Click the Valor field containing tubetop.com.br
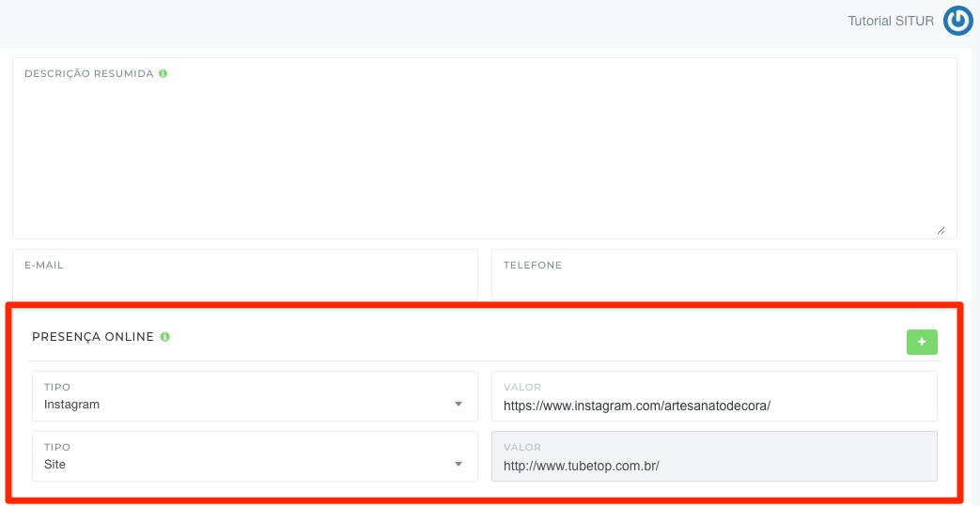980x506 pixels. [714, 466]
